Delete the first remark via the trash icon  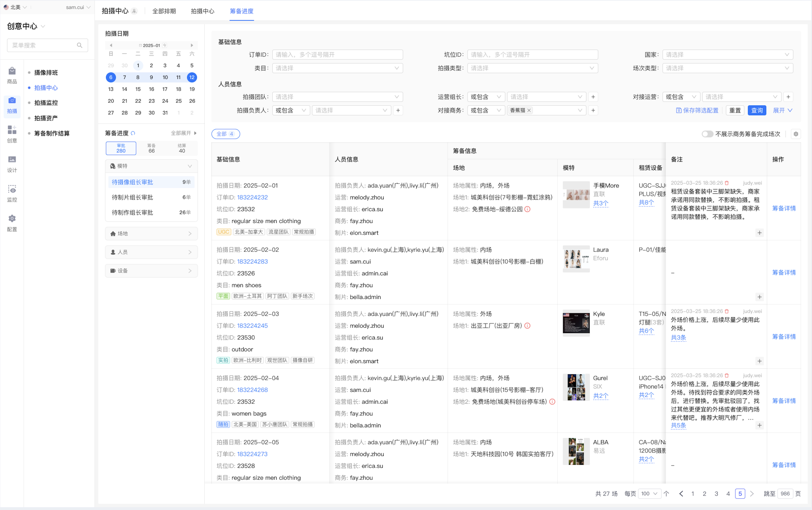[727, 183]
